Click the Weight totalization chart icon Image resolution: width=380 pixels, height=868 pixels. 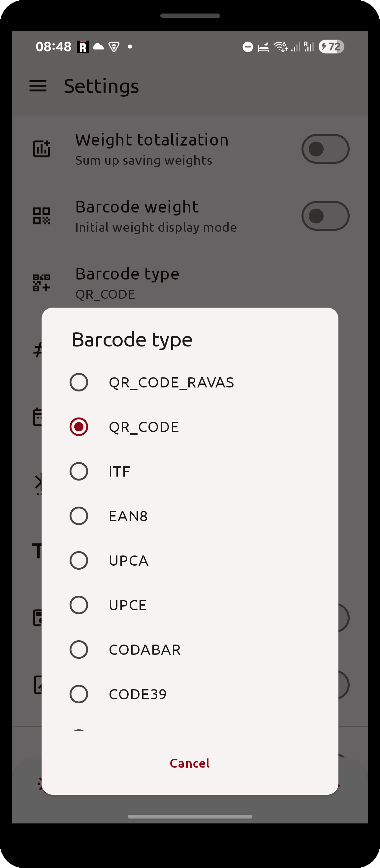pos(42,149)
